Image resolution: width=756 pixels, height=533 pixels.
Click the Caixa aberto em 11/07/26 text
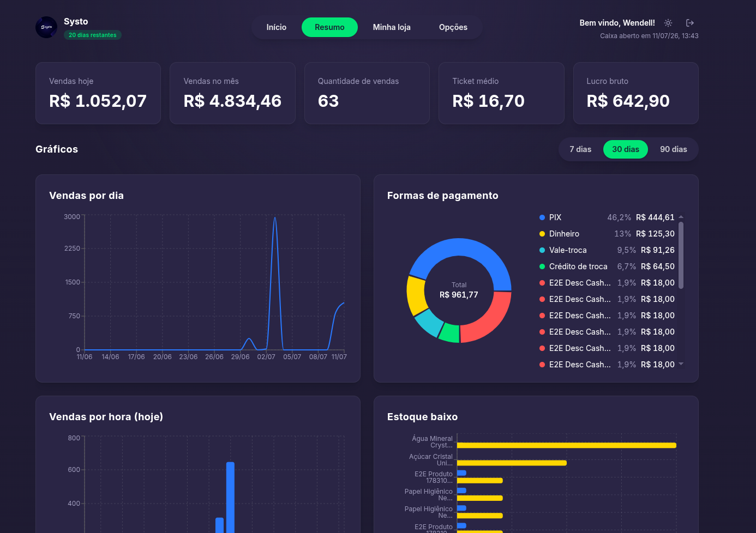tap(649, 36)
